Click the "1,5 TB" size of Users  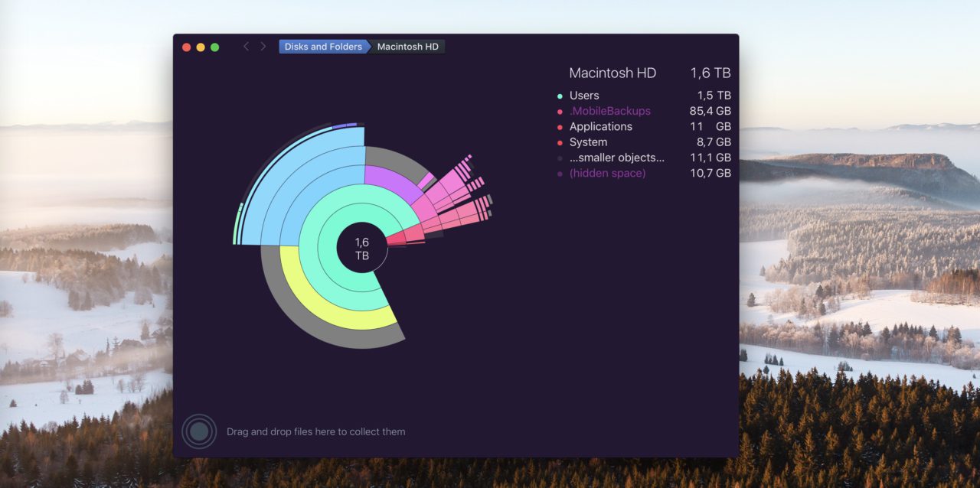tap(714, 96)
